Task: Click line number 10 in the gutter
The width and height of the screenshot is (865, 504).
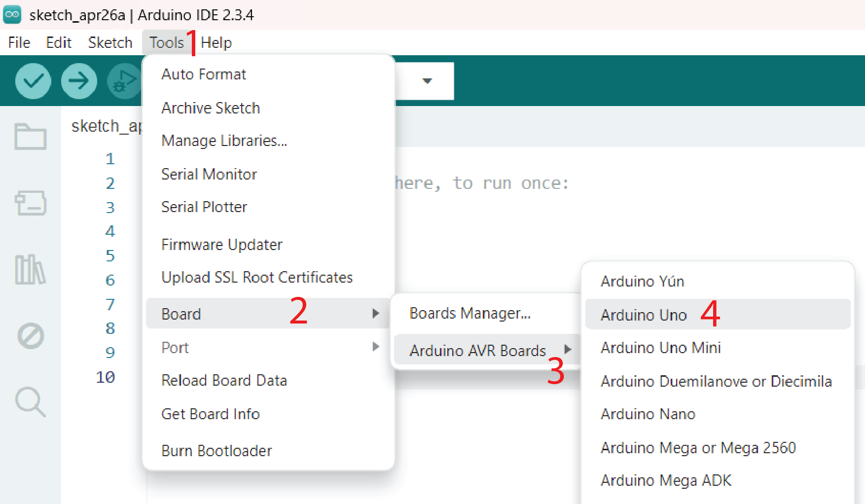Action: [106, 377]
